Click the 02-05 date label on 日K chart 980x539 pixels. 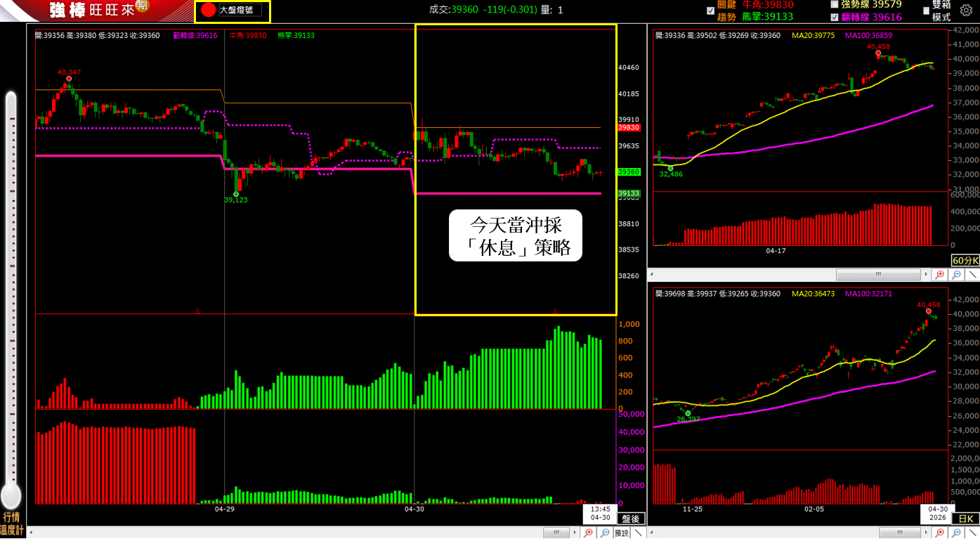[x=814, y=508]
